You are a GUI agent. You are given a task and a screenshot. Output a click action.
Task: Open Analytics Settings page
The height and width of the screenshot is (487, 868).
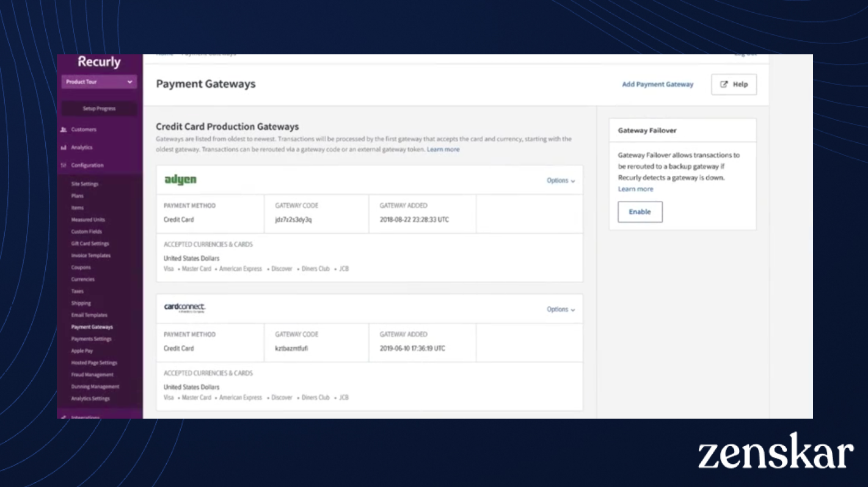click(x=90, y=399)
